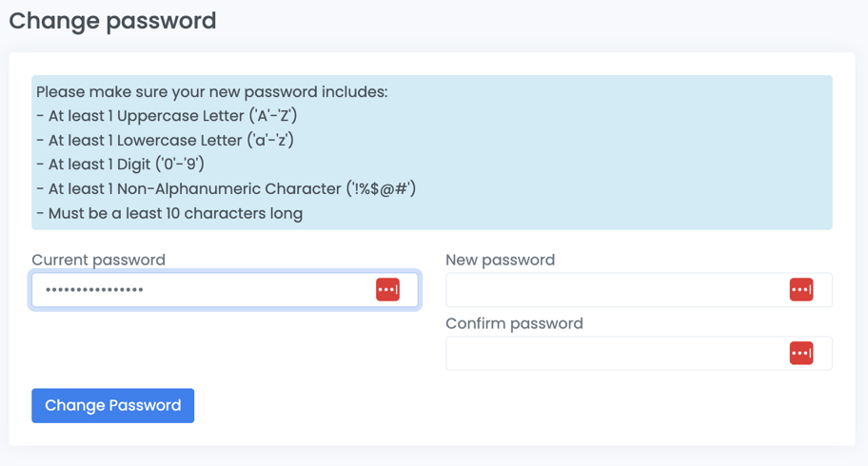This screenshot has width=868, height=466.
Task: Click the password manager icon in Current password
Action: (387, 289)
